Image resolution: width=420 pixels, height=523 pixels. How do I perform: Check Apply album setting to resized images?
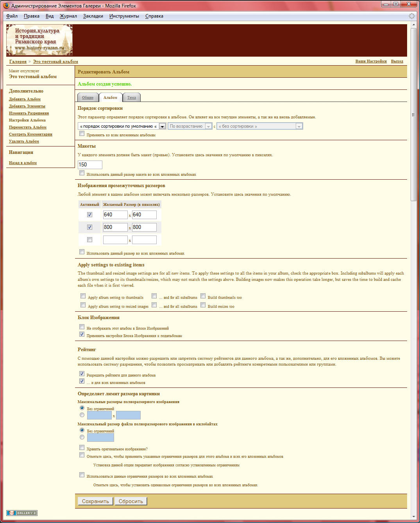tap(83, 305)
